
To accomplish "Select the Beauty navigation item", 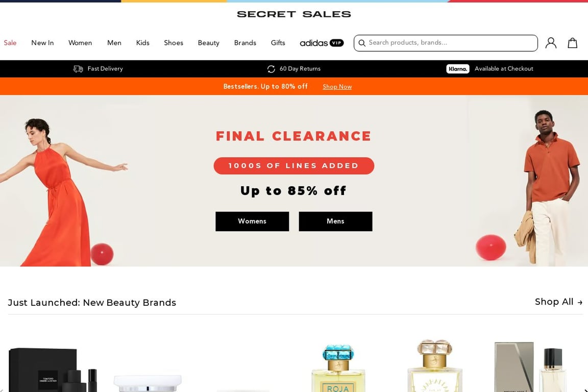I will pyautogui.click(x=208, y=43).
